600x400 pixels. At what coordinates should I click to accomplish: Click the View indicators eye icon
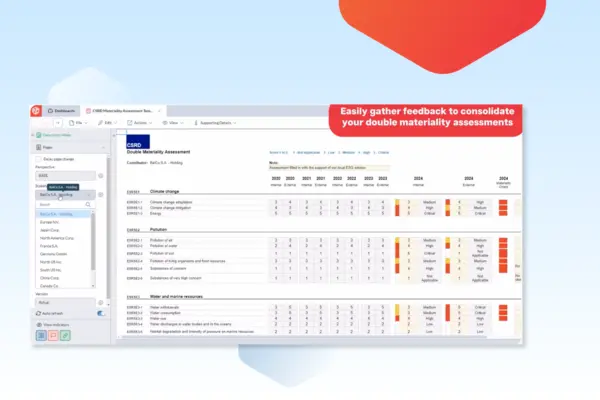(x=39, y=325)
